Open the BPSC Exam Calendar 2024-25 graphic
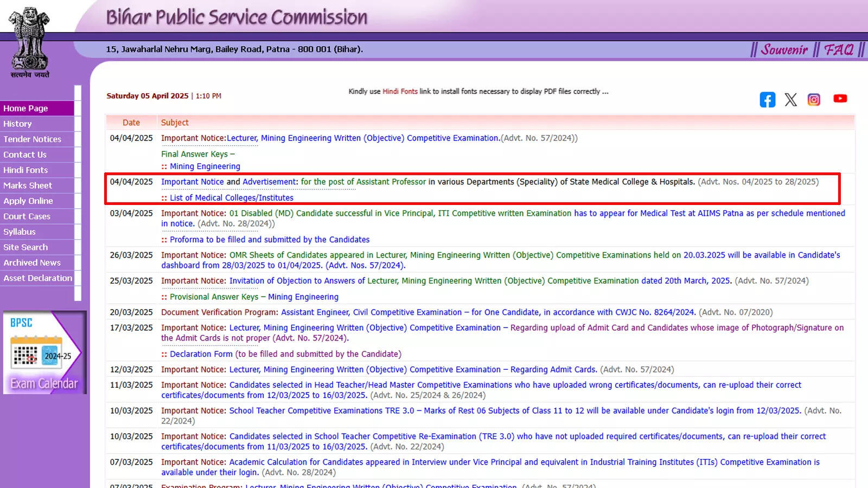Screen dimensions: 868x488 coord(45,352)
